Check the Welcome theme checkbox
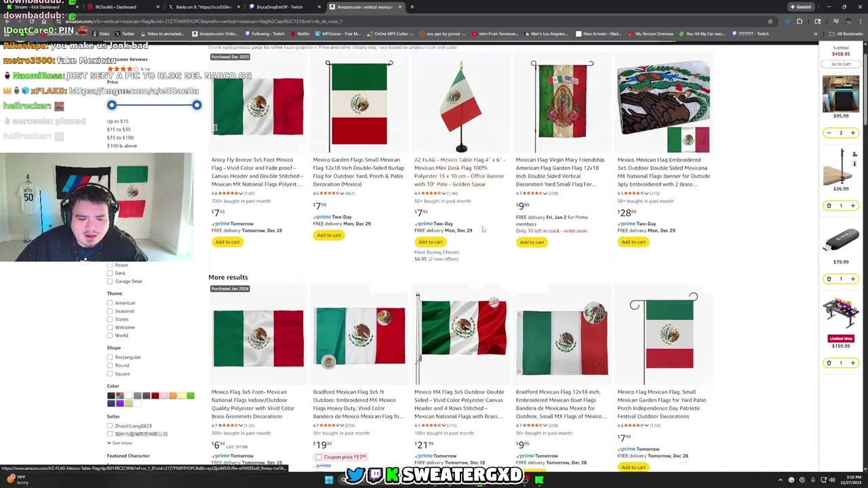Image resolution: width=868 pixels, height=488 pixels. click(110, 327)
